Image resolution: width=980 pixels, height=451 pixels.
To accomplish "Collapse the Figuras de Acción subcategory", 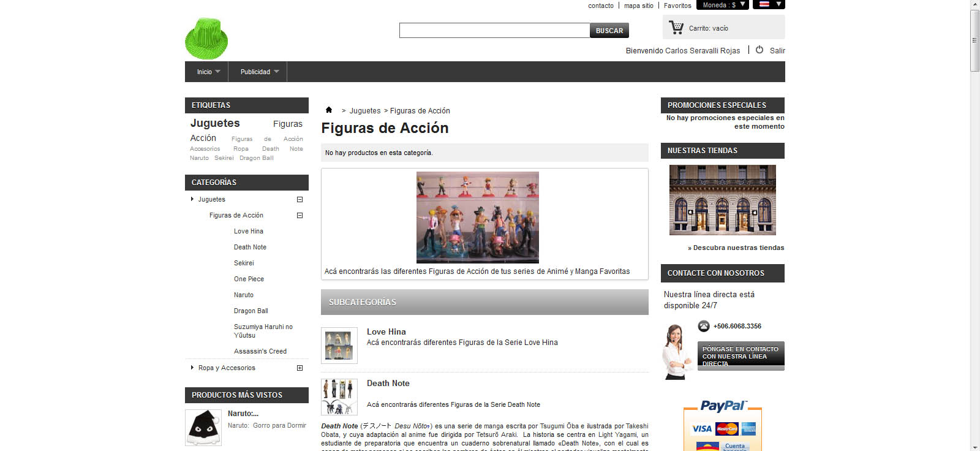I will coord(300,215).
